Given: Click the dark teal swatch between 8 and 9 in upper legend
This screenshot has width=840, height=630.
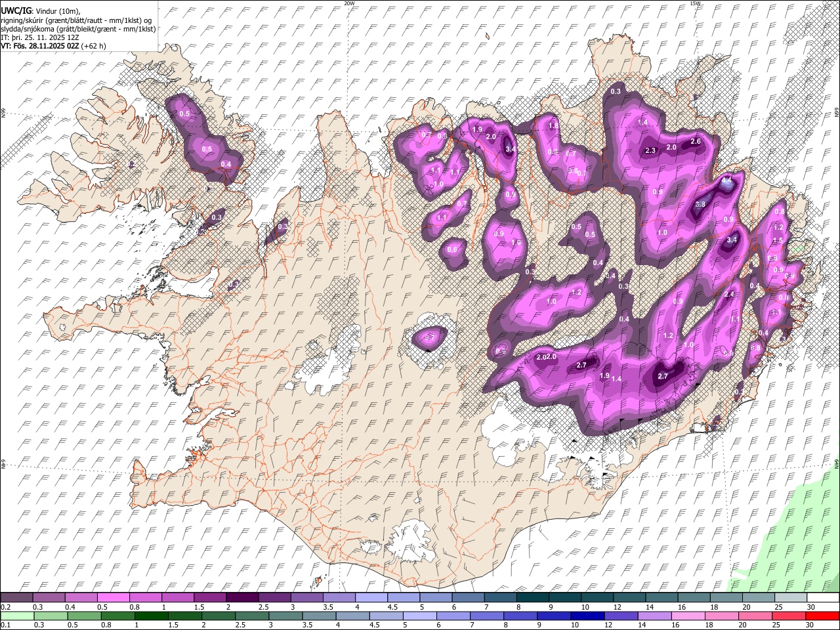Looking at the screenshot, I should tap(533, 597).
